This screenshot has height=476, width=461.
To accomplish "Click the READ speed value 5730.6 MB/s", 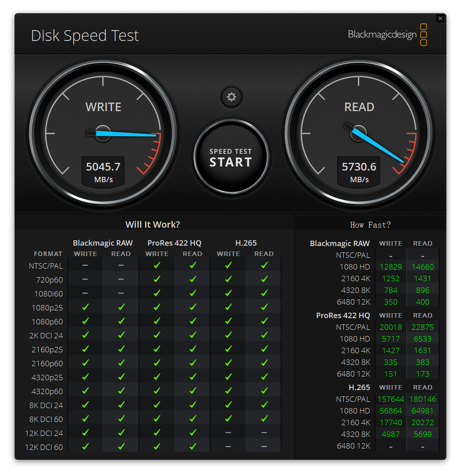I will (x=359, y=171).
